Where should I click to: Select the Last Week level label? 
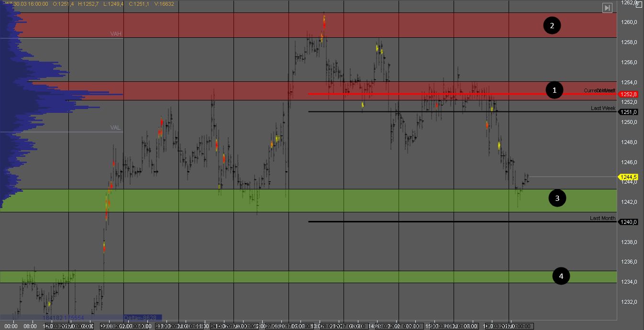pos(603,108)
